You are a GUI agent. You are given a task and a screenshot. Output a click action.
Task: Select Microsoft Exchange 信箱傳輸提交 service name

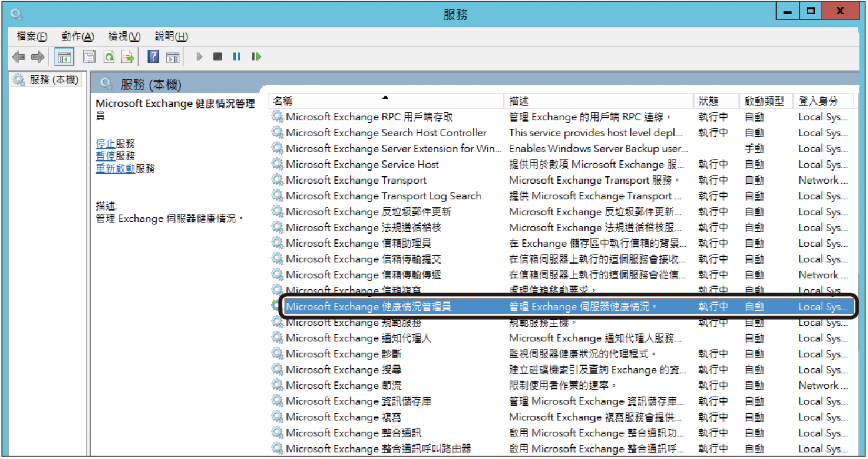[363, 259]
